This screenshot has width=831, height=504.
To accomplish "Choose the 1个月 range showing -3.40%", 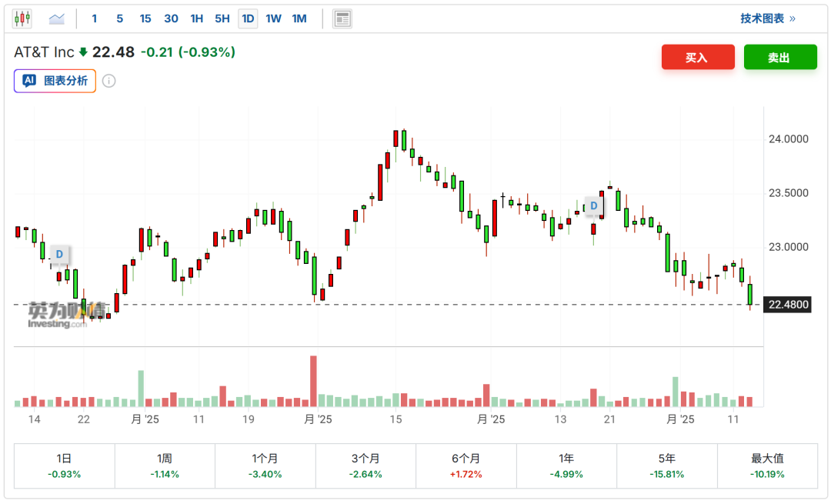I will coord(265,466).
